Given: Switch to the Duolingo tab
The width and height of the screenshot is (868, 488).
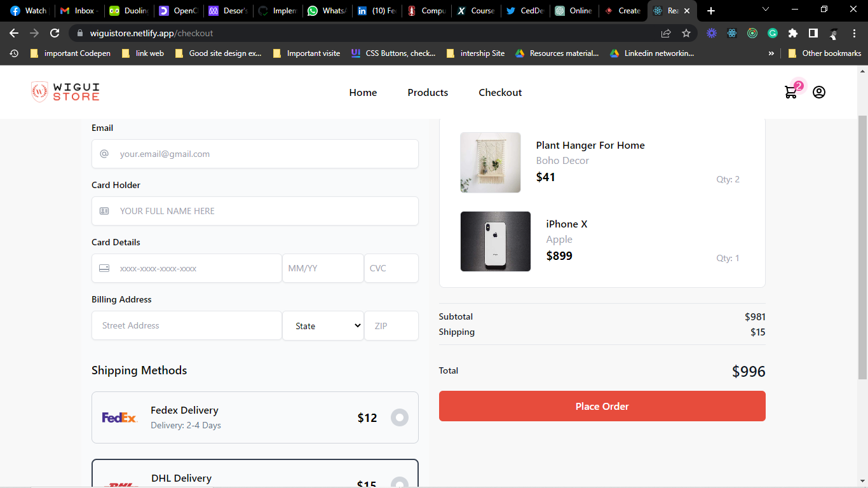Looking at the screenshot, I should (x=128, y=11).
